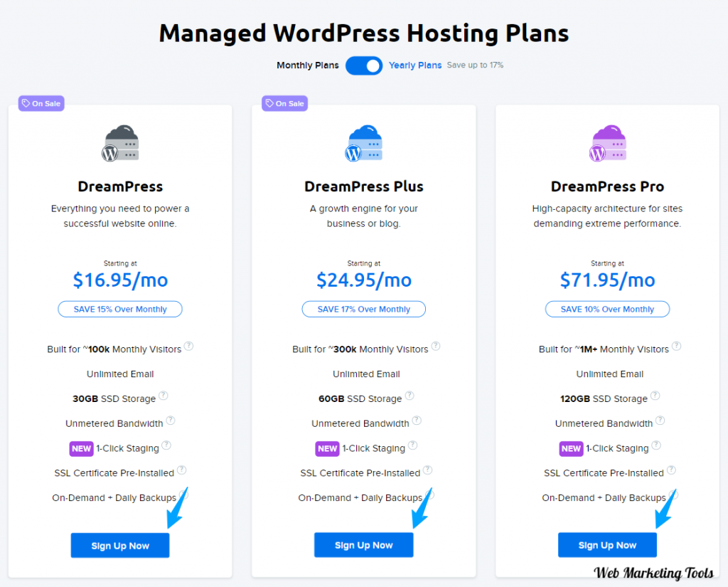Click On Sale tag on DreamPress card
This screenshot has width=728, height=587.
pyautogui.click(x=41, y=104)
